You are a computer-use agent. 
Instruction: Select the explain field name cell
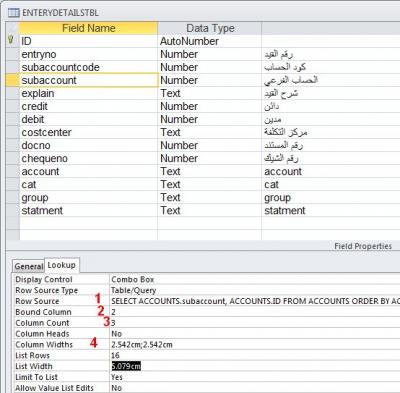[88, 93]
